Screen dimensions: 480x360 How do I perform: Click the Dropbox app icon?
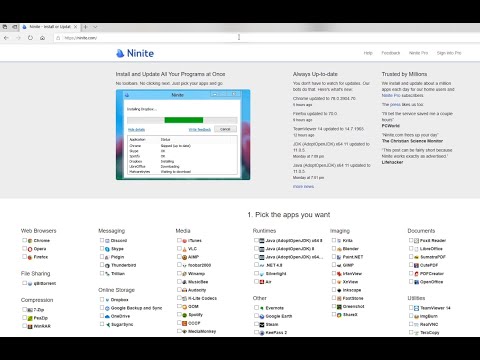coord(107,300)
